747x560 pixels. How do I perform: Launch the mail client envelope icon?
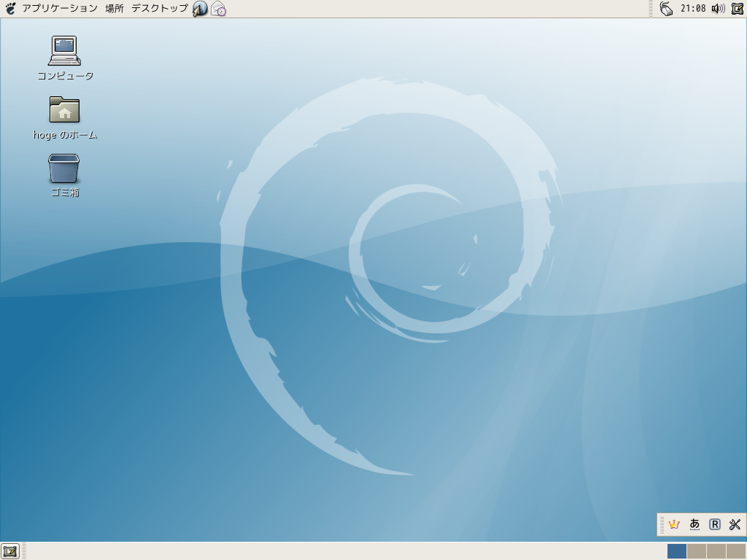click(218, 9)
